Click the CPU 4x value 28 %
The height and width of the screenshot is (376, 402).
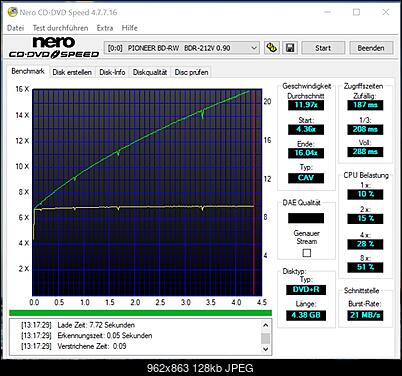[x=365, y=244]
